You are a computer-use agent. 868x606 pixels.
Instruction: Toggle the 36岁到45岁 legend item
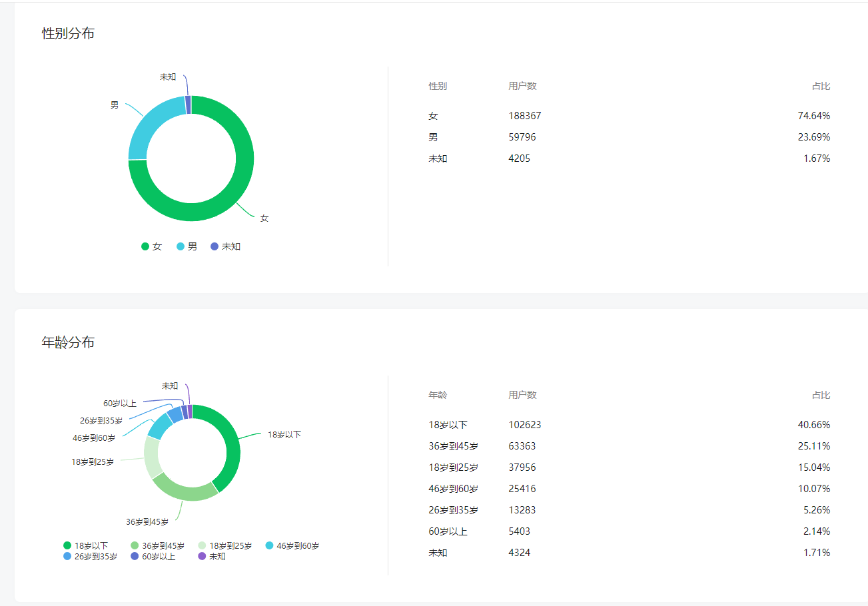[158, 546]
